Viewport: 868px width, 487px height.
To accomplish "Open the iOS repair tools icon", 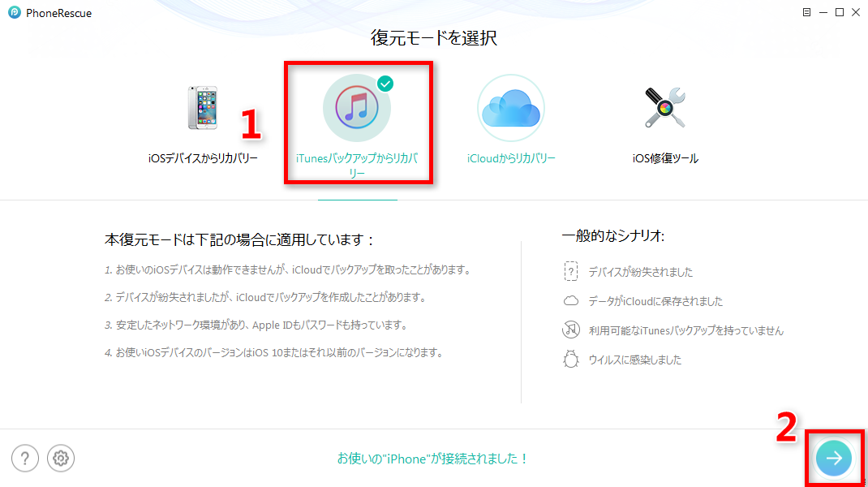I will (x=665, y=108).
